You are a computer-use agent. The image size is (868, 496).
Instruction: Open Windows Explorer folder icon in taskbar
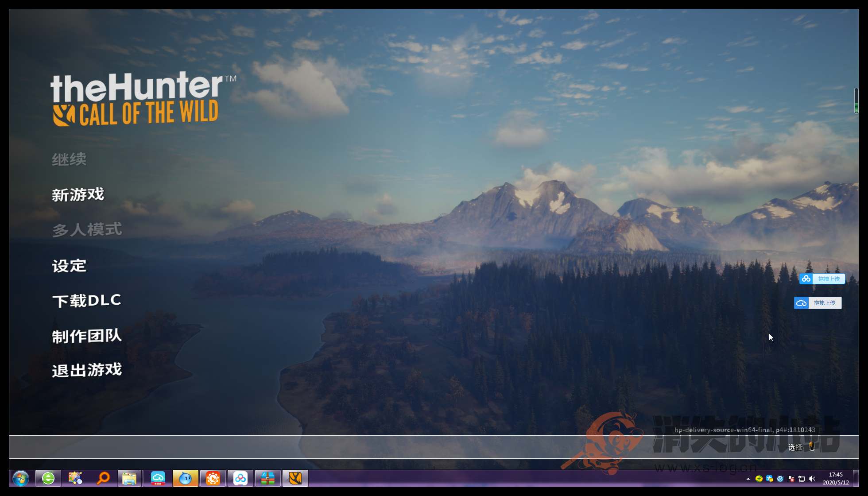[x=130, y=478]
